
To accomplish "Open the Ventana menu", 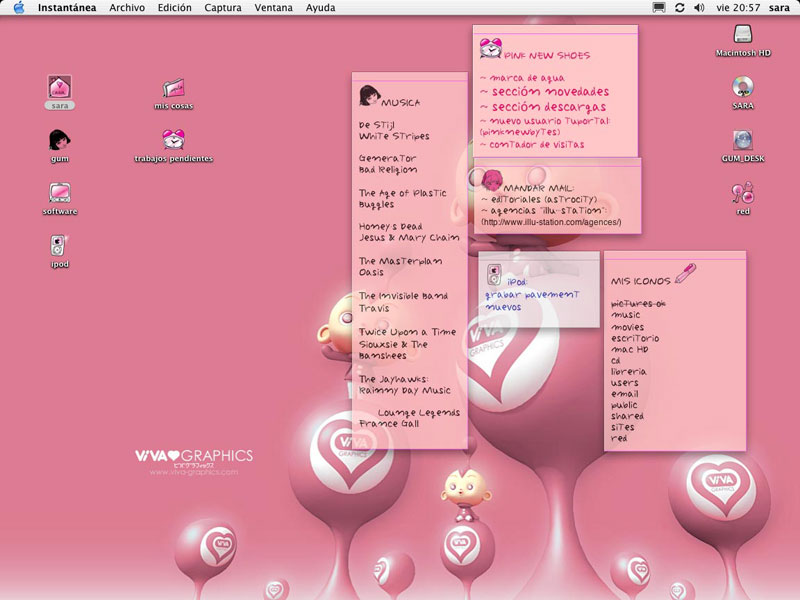I will [274, 7].
